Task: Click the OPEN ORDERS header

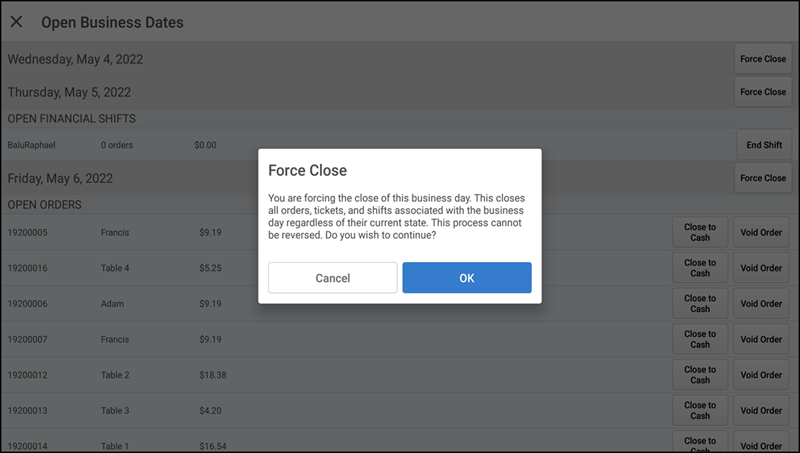Action: [44, 205]
